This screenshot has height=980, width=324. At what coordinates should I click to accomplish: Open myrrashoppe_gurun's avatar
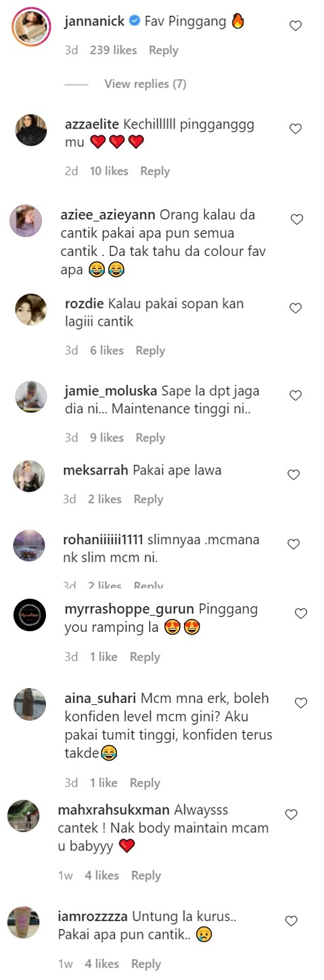point(30,615)
